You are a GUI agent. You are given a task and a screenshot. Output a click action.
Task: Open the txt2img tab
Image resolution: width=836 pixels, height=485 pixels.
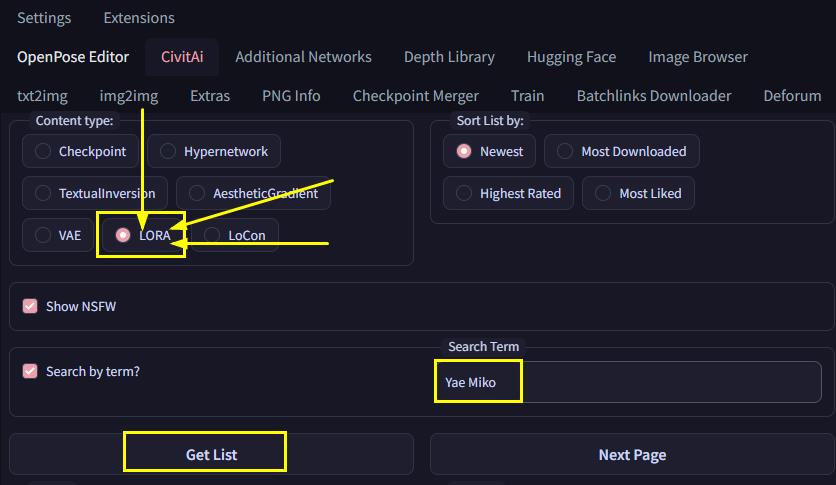click(42, 96)
